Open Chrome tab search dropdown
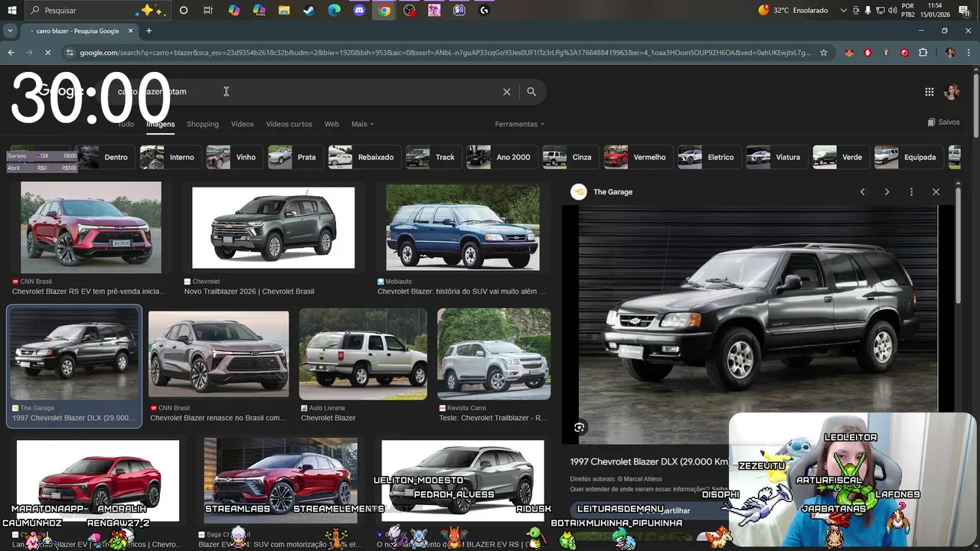Viewport: 980px width, 551px height. [9, 31]
